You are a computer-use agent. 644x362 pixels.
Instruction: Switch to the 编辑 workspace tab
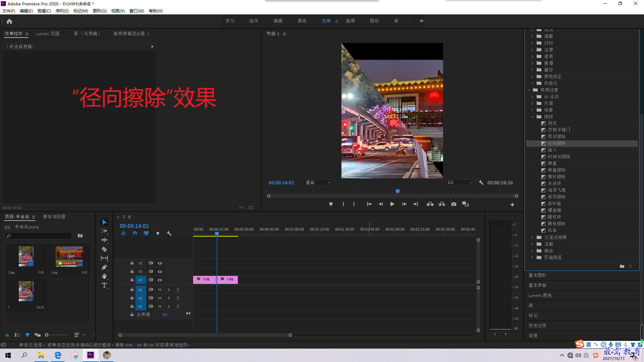click(x=278, y=21)
